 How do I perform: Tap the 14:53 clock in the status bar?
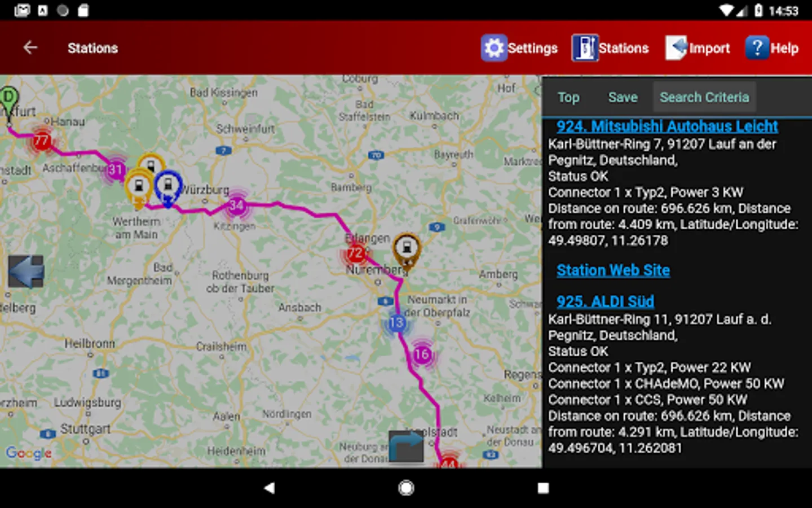pyautogui.click(x=784, y=11)
